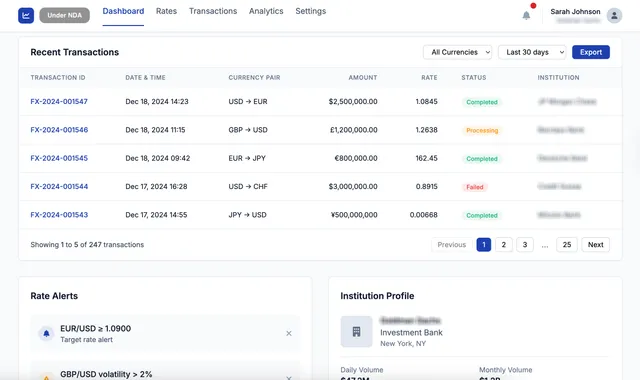640x380 pixels.
Task: Click the 0.00668 rate value
Action: [x=424, y=215]
